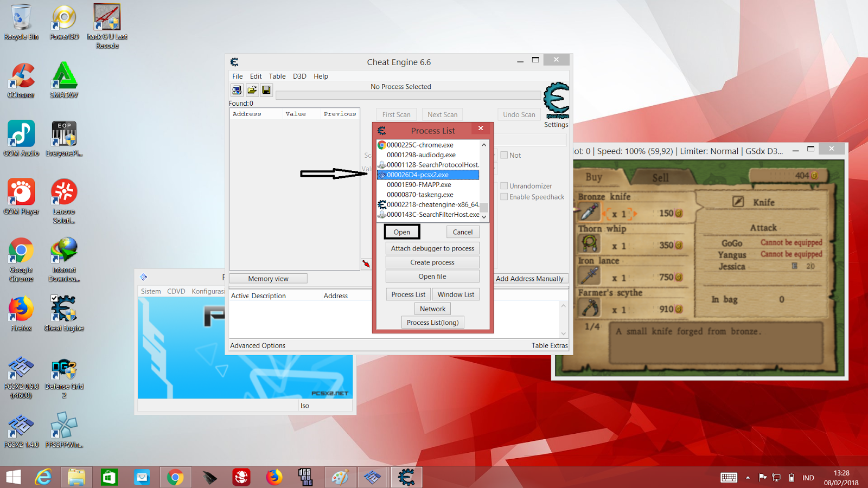
Task: Open the Edit menu in Cheat Engine
Action: pos(256,76)
